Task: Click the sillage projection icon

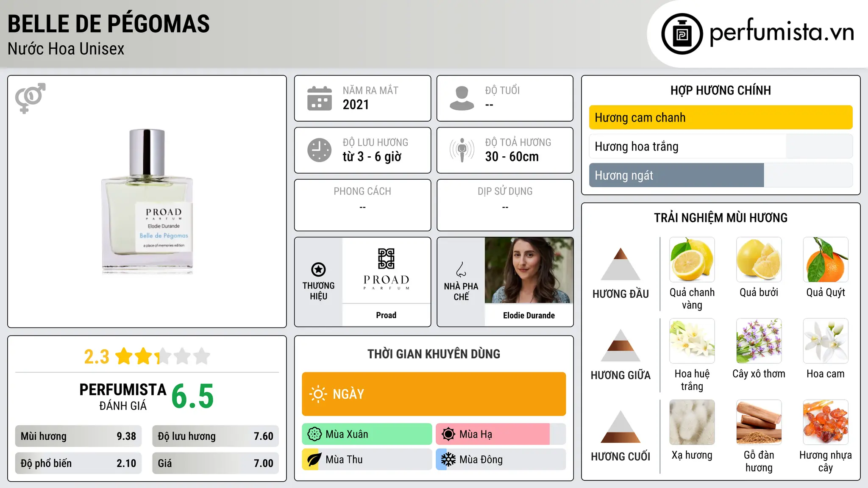Action: click(462, 150)
